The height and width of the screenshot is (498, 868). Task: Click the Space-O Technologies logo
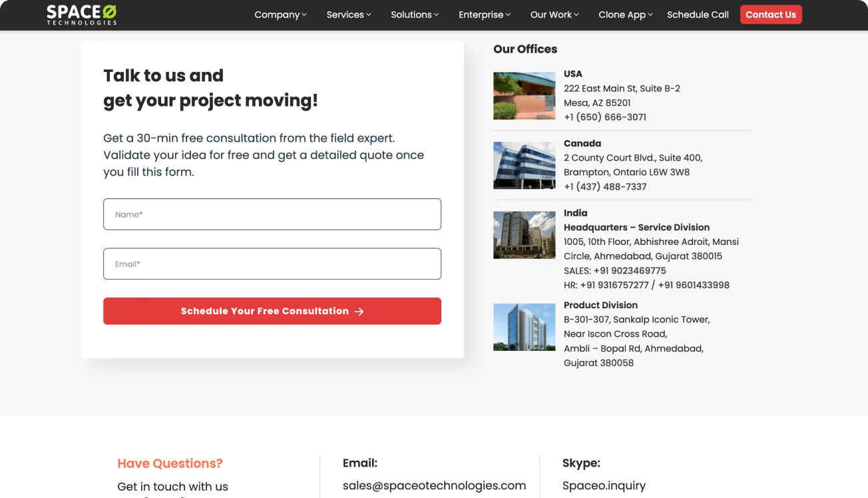(81, 15)
